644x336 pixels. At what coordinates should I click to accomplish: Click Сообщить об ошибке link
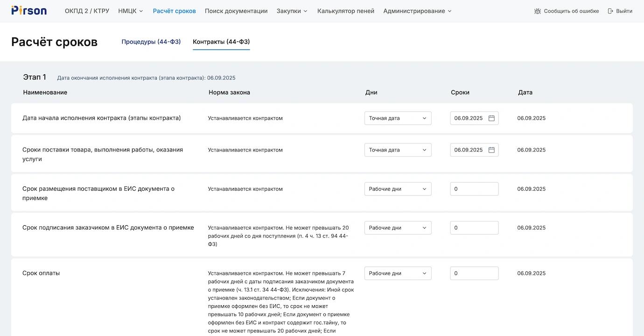(x=571, y=11)
